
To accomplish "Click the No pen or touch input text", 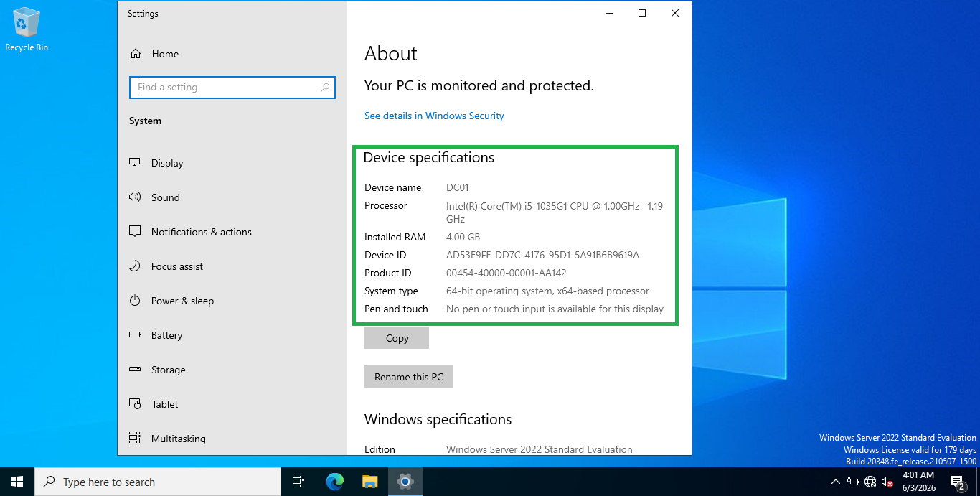I will pyautogui.click(x=555, y=309).
